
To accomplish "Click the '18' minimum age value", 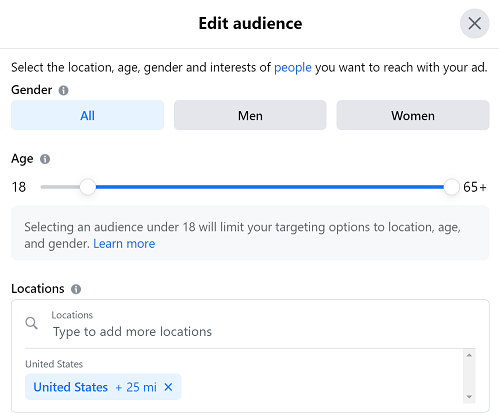I will pos(19,187).
